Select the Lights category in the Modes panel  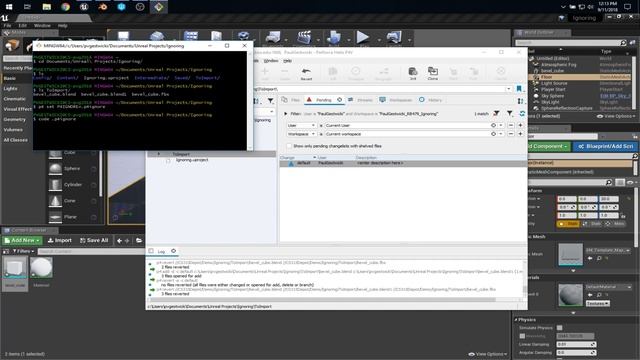(11, 89)
